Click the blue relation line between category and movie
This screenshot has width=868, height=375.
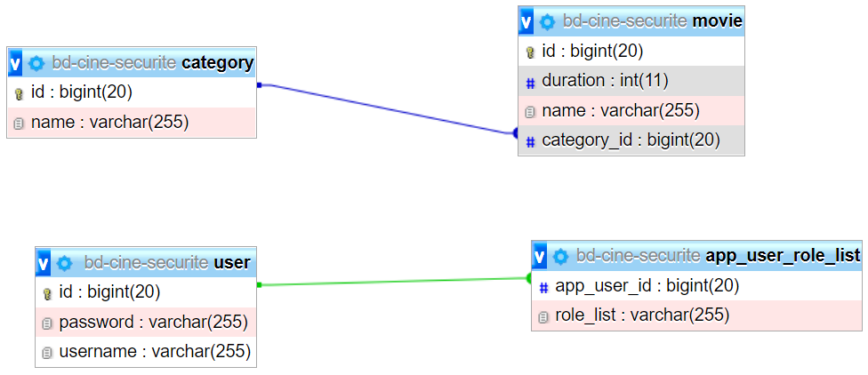pyautogui.click(x=388, y=109)
